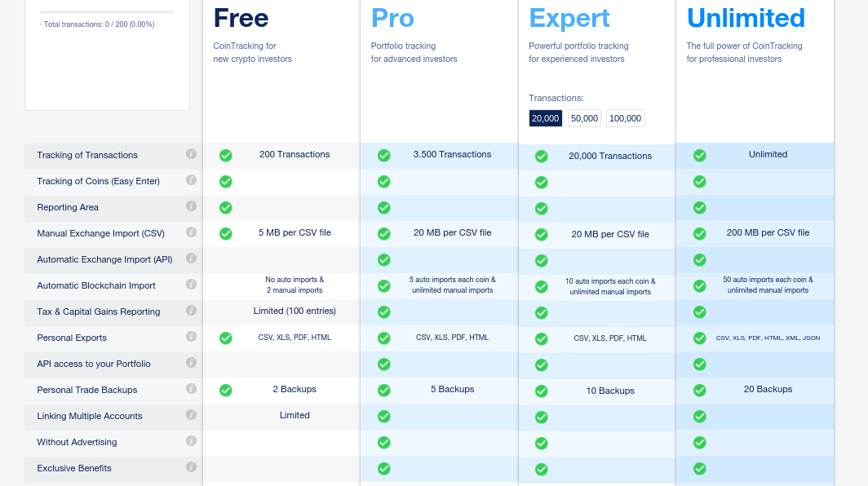Image resolution: width=868 pixels, height=486 pixels.
Task: Click the 'Tax & Capital Gains Reporting' row label
Action: coord(99,312)
